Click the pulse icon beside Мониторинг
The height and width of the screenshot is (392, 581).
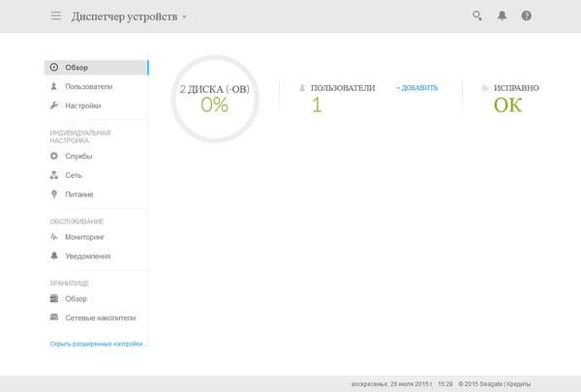tap(54, 236)
